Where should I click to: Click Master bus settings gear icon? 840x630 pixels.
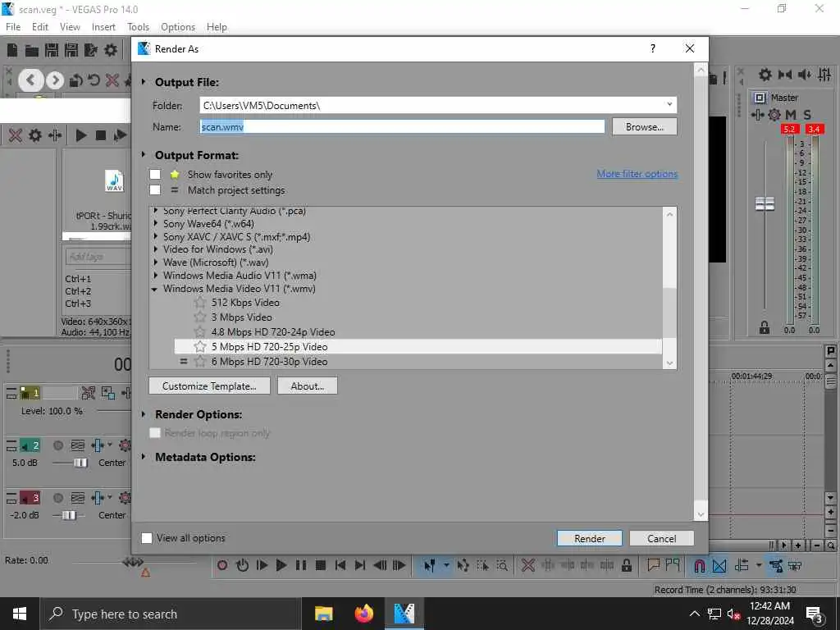coord(774,115)
